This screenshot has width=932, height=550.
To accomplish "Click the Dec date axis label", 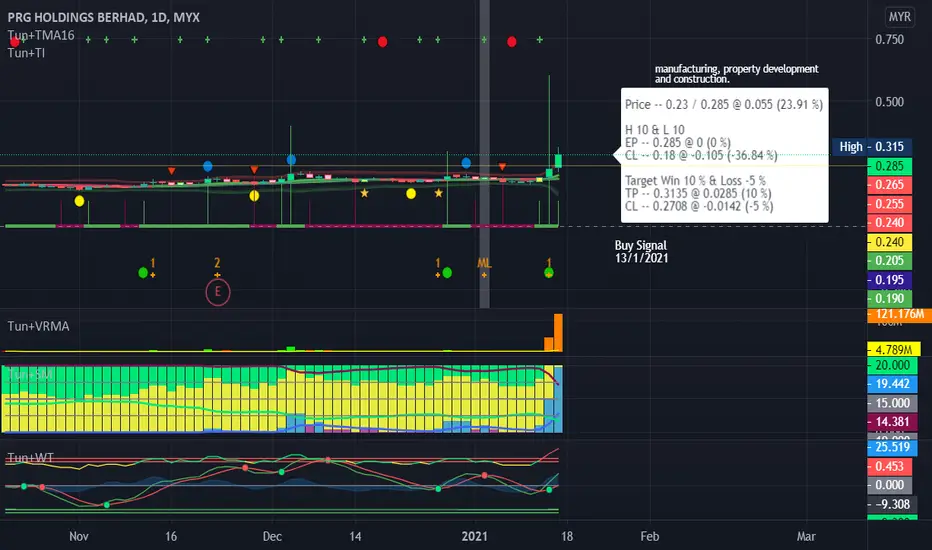I will pos(272,536).
